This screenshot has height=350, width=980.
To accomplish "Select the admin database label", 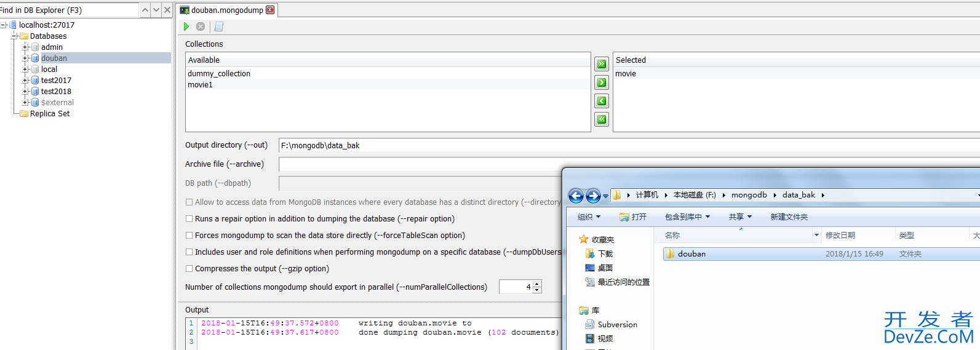I will point(52,47).
